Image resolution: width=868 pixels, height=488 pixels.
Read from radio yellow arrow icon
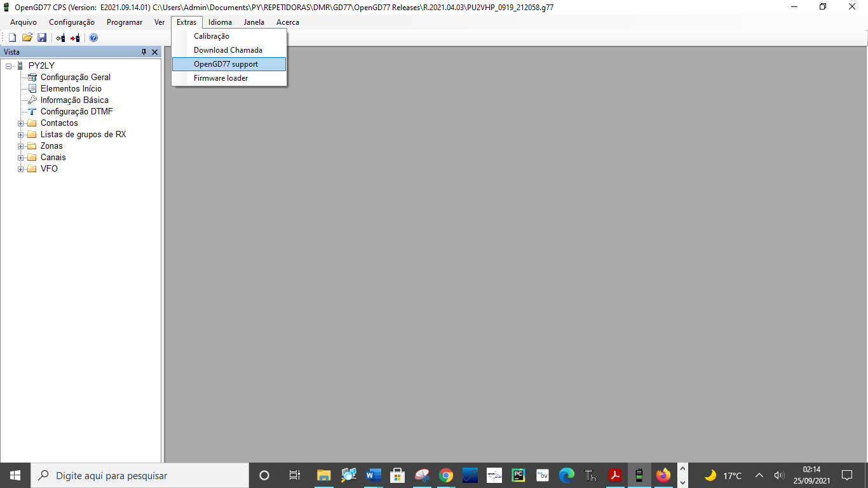coord(60,38)
